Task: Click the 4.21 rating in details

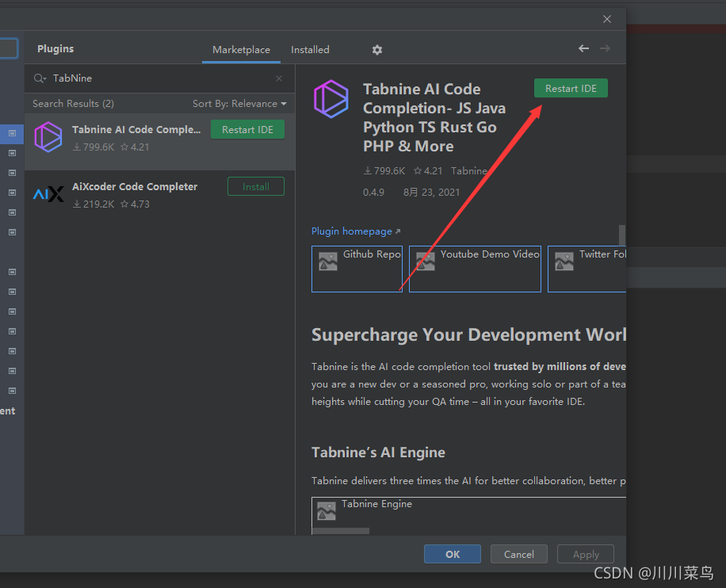Action: tap(428, 171)
